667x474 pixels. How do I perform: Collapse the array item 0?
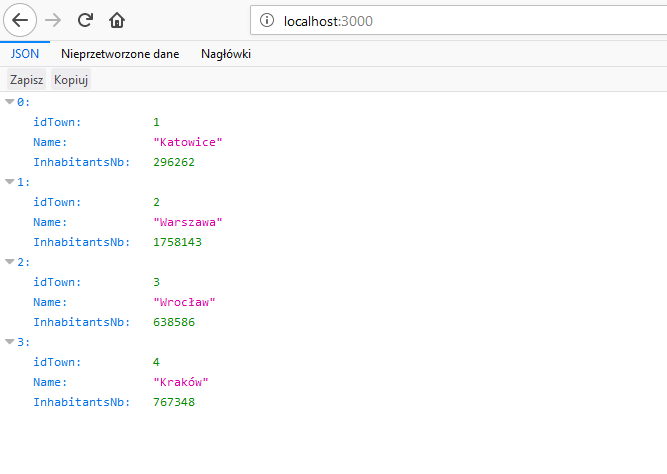10,102
